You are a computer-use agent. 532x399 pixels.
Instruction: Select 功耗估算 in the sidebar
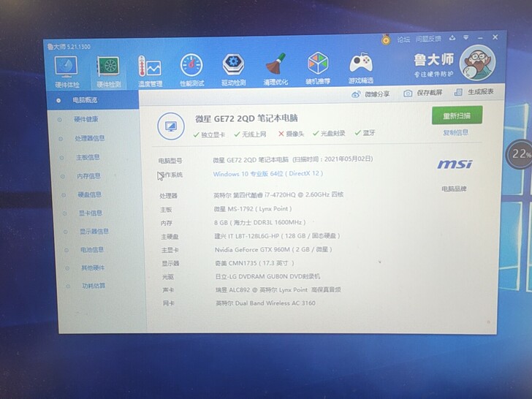pos(94,286)
